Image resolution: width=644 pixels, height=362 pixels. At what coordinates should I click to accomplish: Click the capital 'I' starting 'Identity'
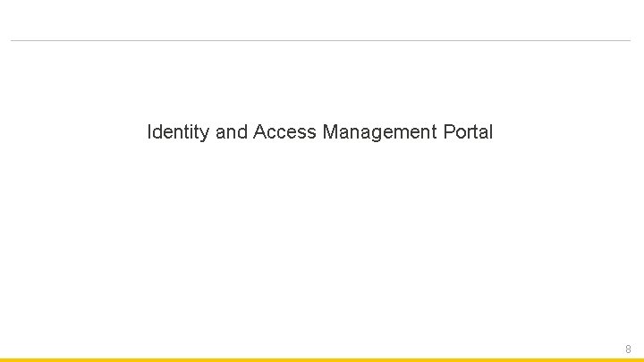149,131
